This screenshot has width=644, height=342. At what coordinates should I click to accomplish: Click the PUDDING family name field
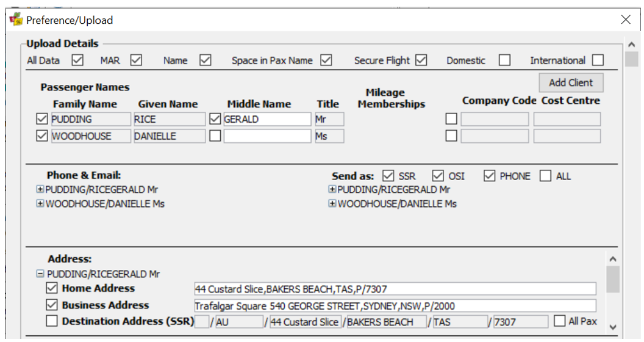[x=91, y=119]
